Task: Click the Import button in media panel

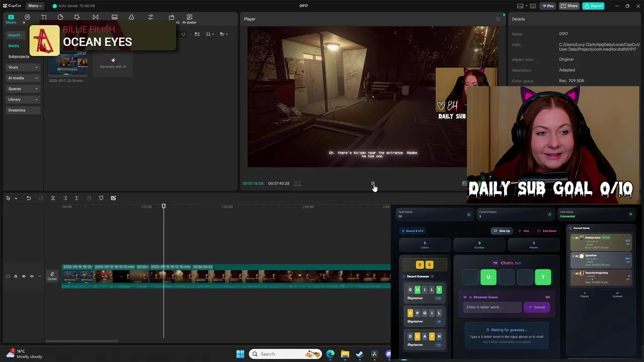Action: point(14,35)
